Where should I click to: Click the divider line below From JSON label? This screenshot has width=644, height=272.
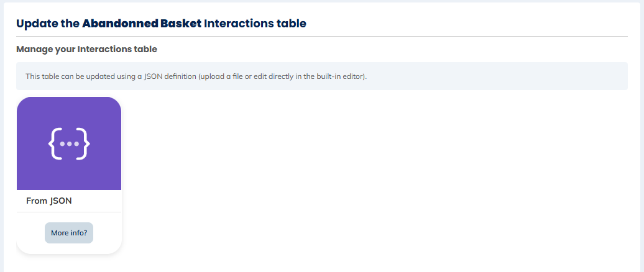tap(69, 212)
